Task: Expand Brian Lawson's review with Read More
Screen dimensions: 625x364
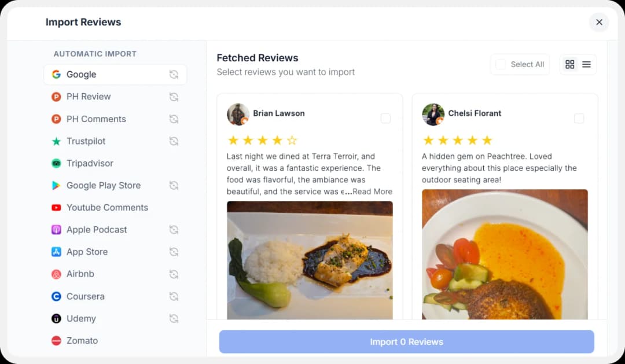Action: 373,191
